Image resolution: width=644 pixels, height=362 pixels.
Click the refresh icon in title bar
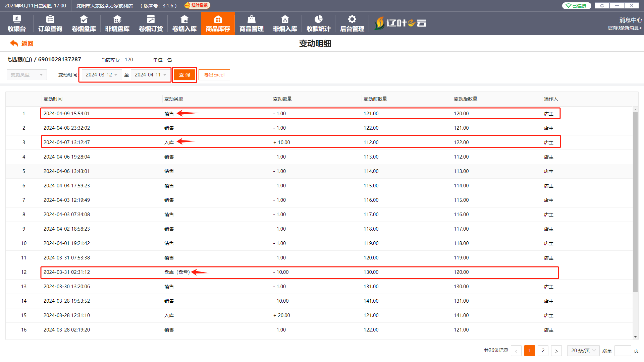point(602,5)
